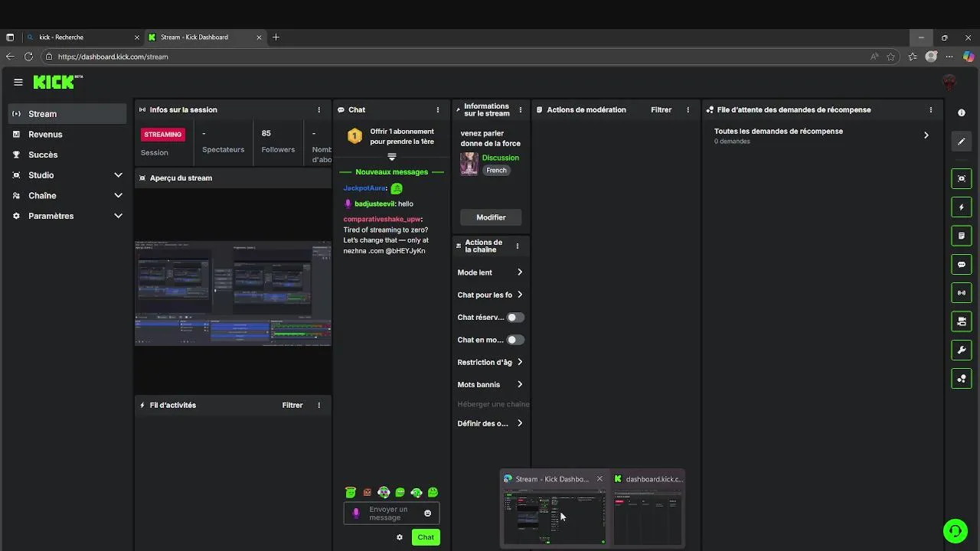Open the Discussion category link

(x=501, y=158)
